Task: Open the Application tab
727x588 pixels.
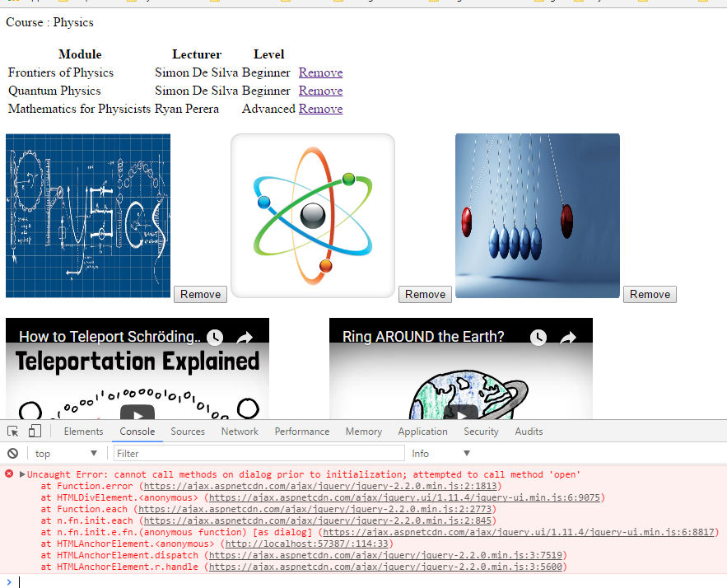Action: coord(423,432)
